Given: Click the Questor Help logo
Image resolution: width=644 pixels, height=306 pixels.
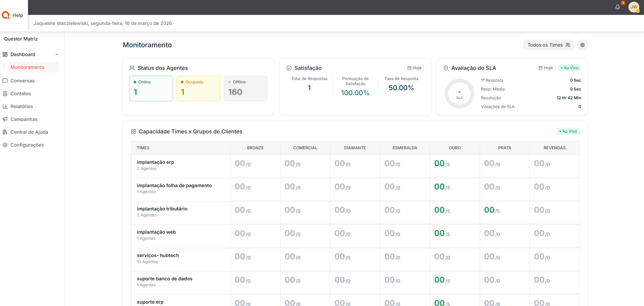Looking at the screenshot, I should click(x=13, y=15).
